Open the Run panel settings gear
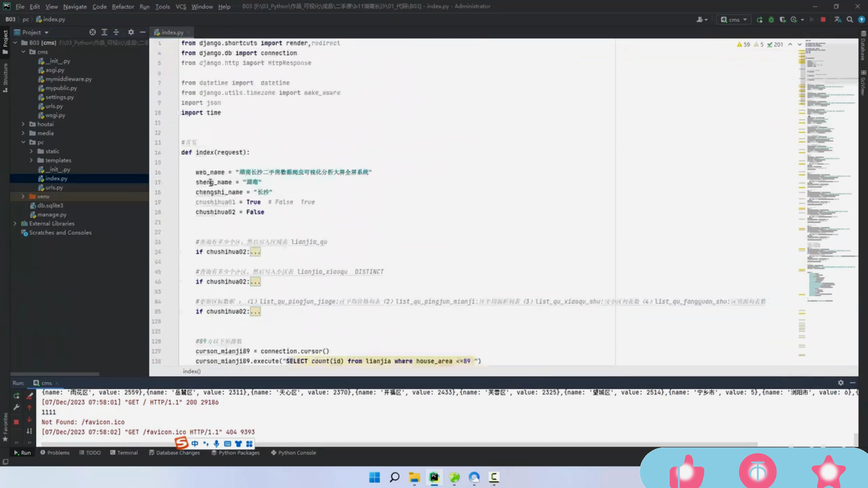This screenshot has height=488, width=868. (841, 382)
